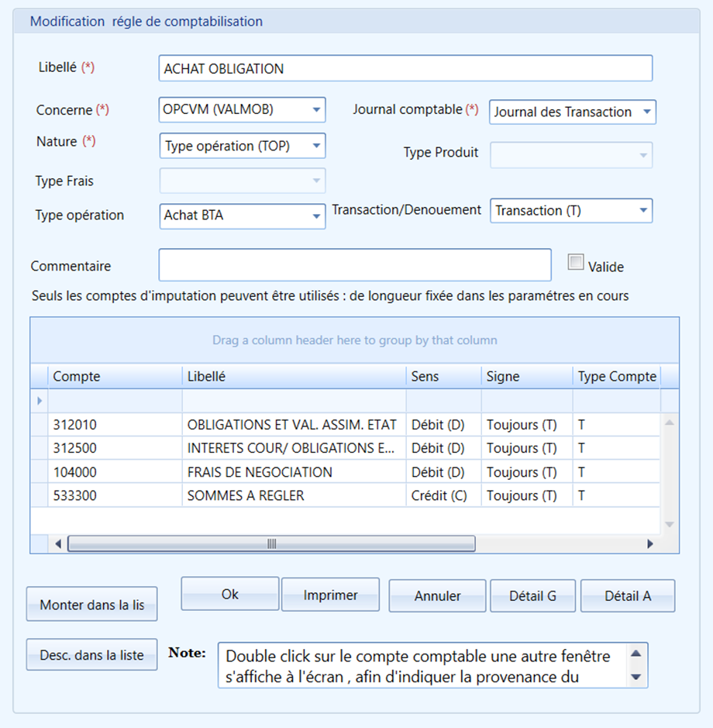The height and width of the screenshot is (728, 713).
Task: Confirm with the Ok button
Action: coord(229,594)
